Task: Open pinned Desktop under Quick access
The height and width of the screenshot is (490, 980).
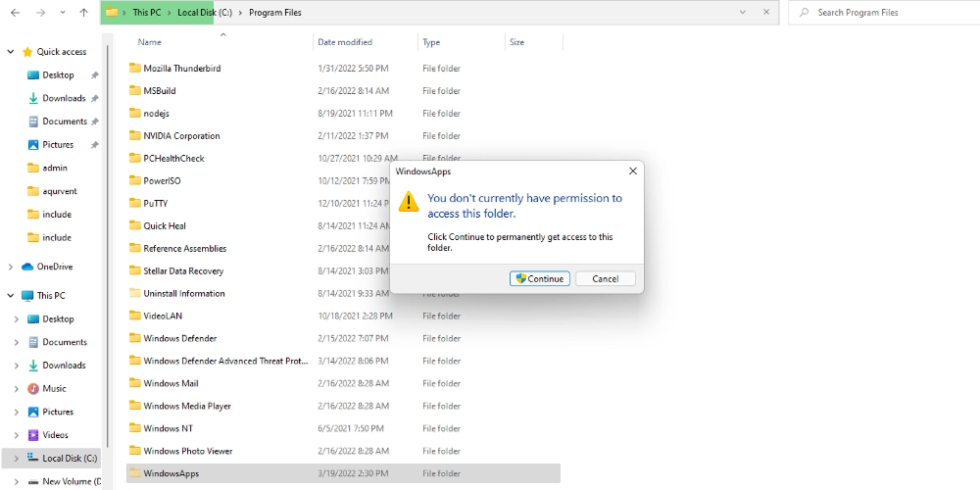Action: tap(58, 75)
